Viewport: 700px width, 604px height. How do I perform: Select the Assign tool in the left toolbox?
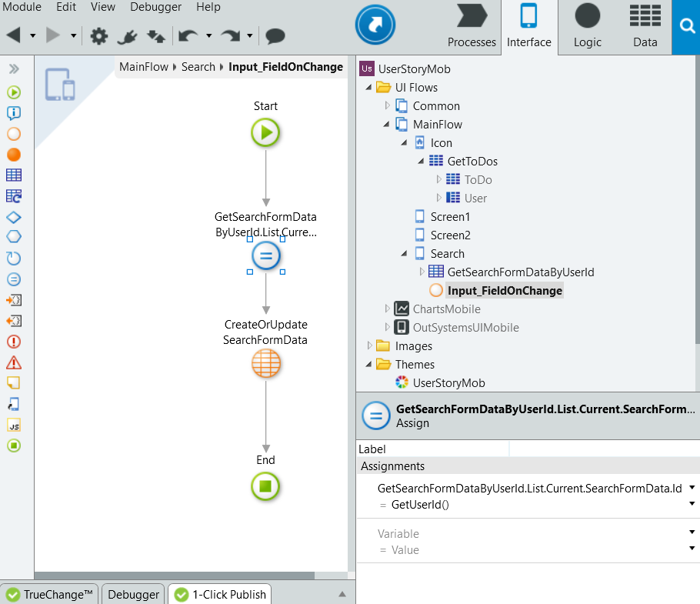pos(13,279)
